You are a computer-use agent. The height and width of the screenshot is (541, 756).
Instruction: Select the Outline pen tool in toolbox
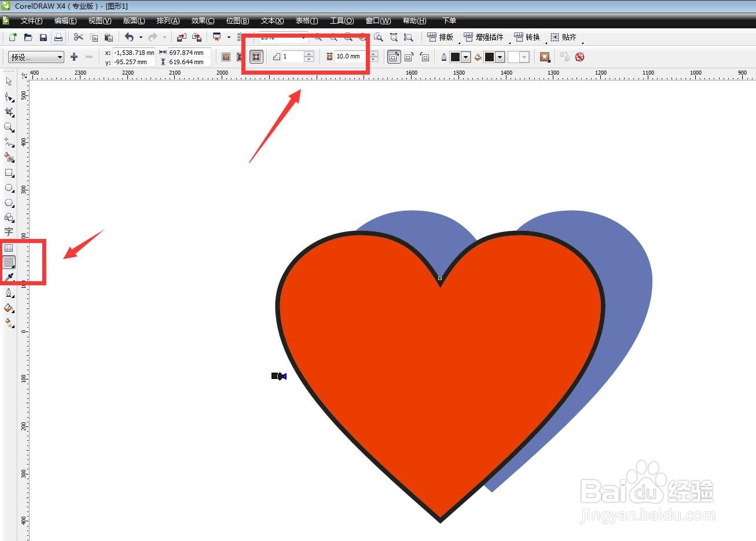(x=9, y=293)
